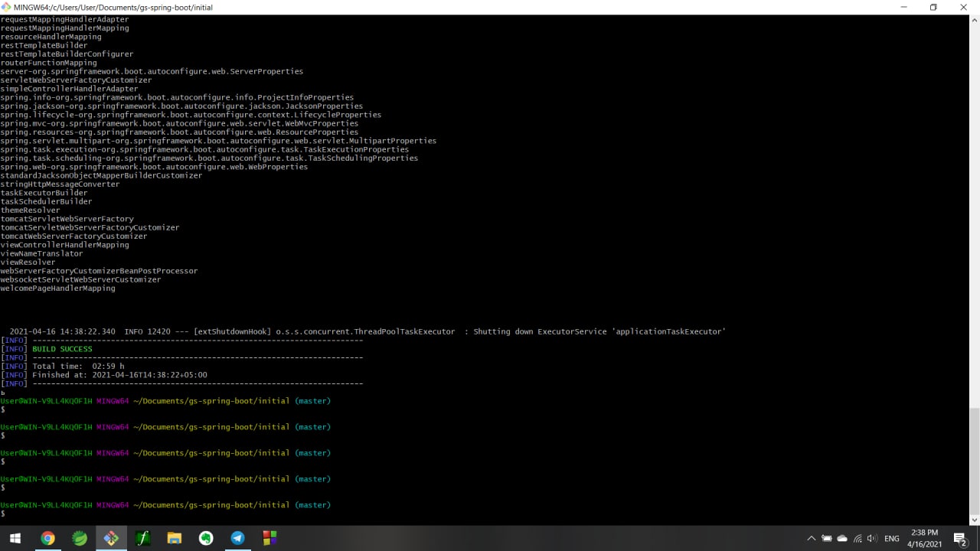Viewport: 980px width, 551px height.
Task: Click the spring.task.scheduling TaskSchedulingProperties line
Action: coord(209,158)
